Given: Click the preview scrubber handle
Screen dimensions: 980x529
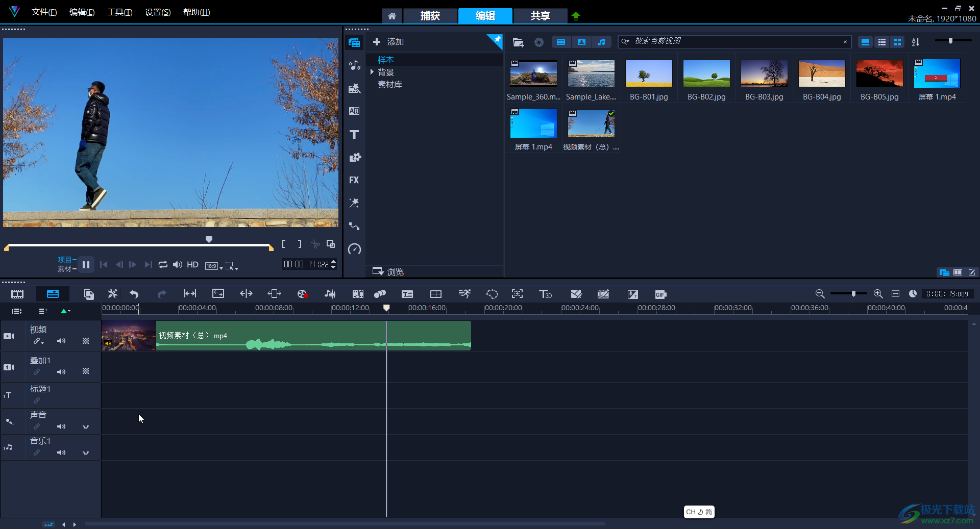Looking at the screenshot, I should pos(209,239).
